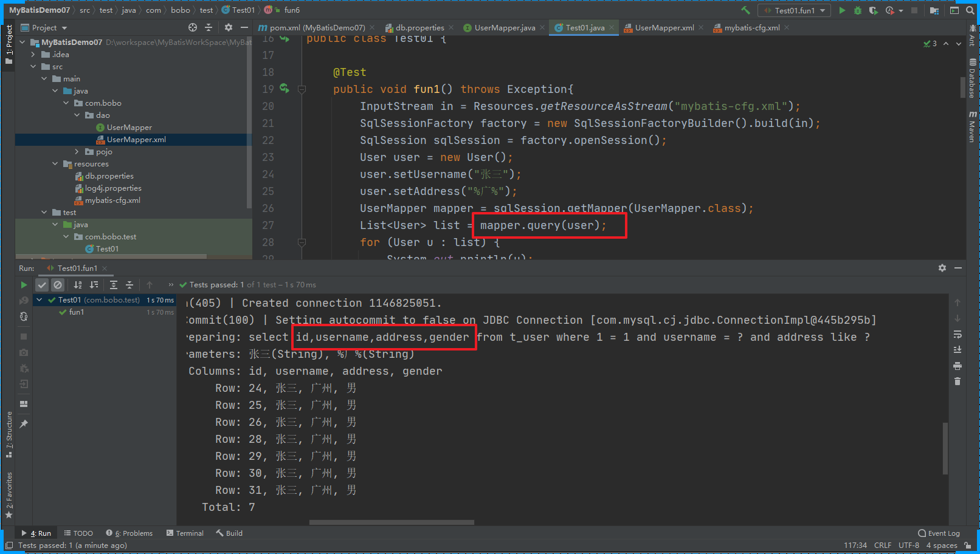Open run configuration dropdown Test01.fun1

coord(794,10)
